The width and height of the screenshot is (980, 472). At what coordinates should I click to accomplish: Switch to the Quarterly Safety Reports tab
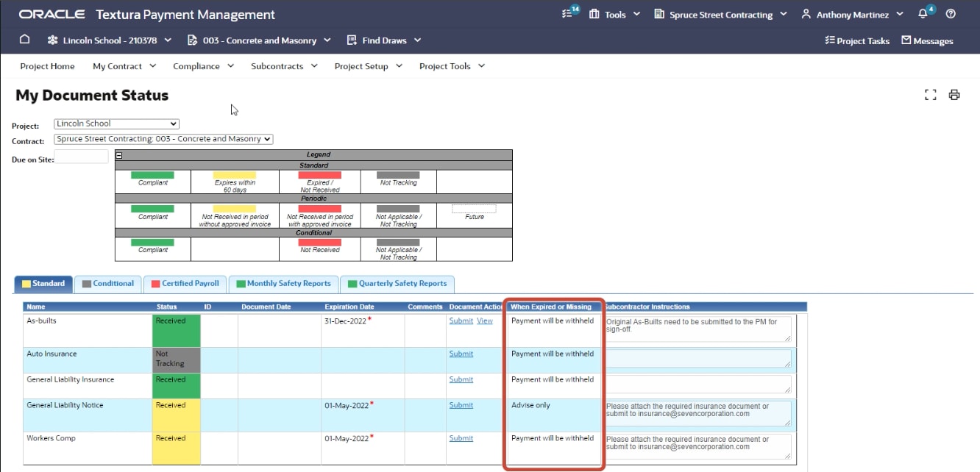(398, 284)
